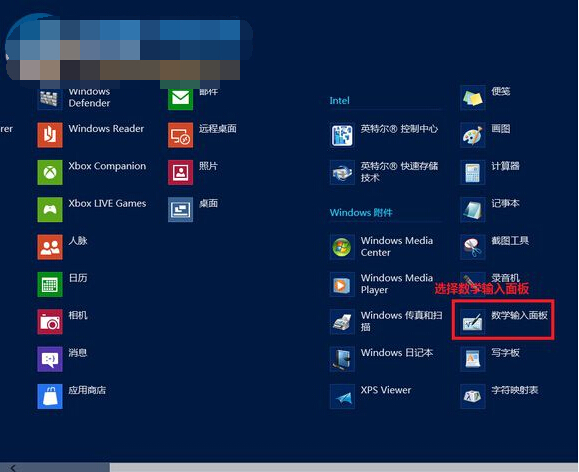Launch the 相机 camera app icon

[50, 322]
